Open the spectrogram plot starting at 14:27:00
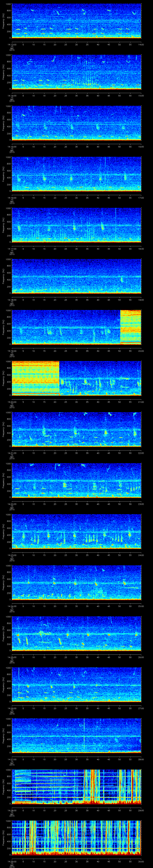This screenshot has width=153, height=868. tap(76, 736)
